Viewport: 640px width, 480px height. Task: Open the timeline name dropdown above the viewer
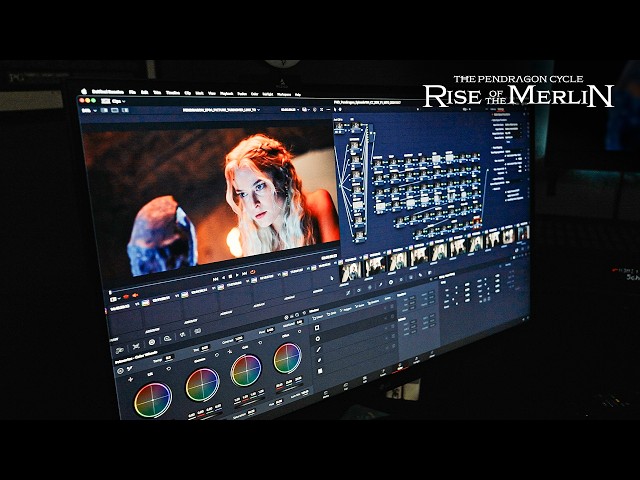coord(221,110)
